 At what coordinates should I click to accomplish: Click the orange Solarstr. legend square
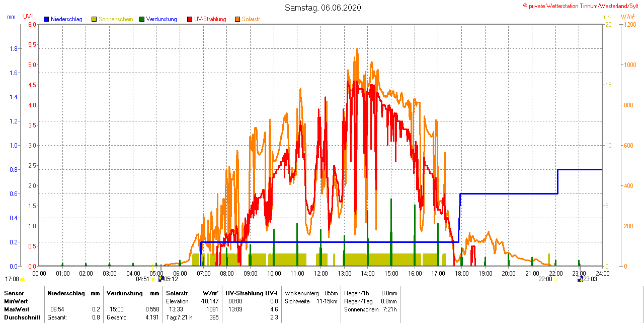coord(237,19)
